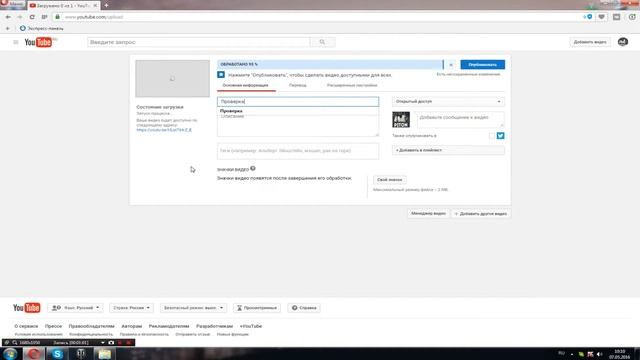Click the channel avatar beside the message box

[401, 120]
